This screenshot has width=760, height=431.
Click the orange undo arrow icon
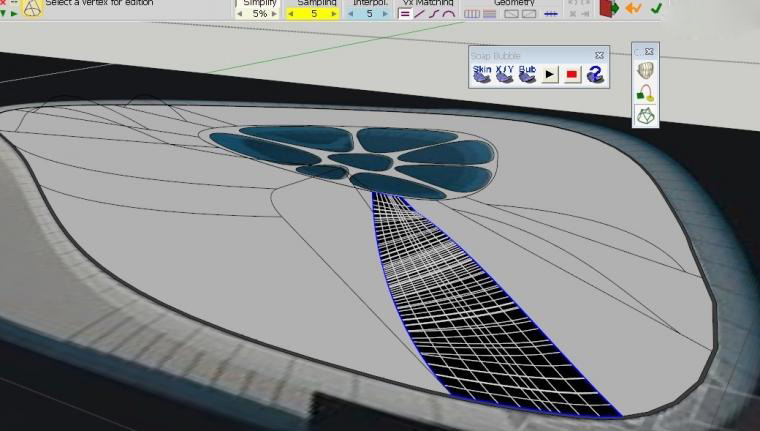pos(633,9)
